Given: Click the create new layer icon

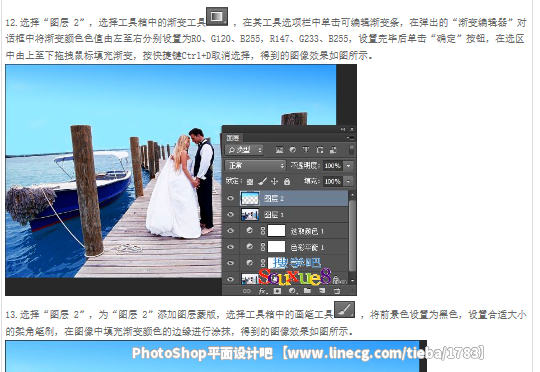Looking at the screenshot, I should [322, 291].
